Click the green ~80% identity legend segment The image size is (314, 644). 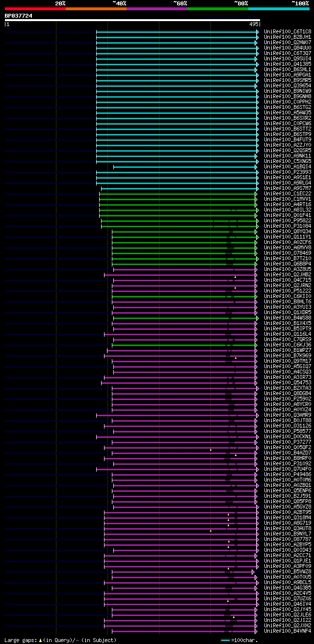[218, 9]
